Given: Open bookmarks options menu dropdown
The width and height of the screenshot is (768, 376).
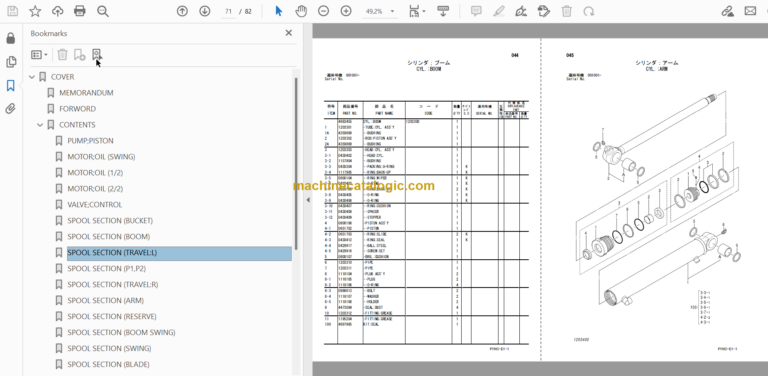Looking at the screenshot, I should [39, 55].
